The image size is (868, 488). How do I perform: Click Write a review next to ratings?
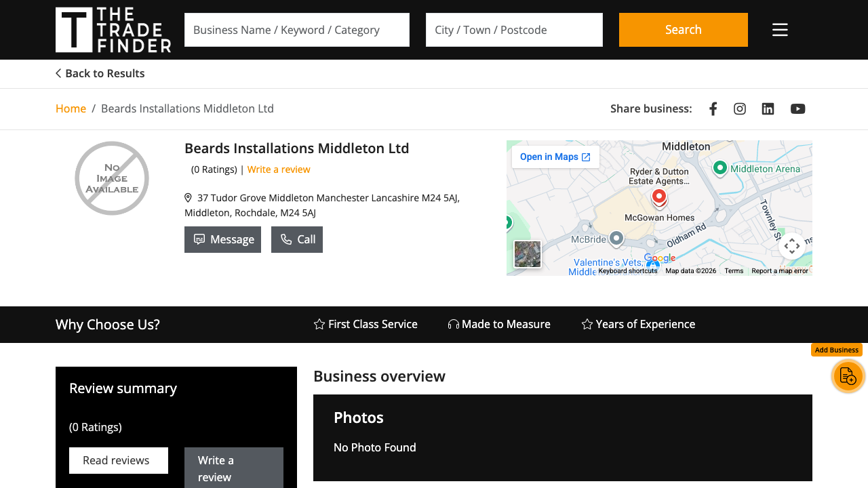(x=279, y=169)
